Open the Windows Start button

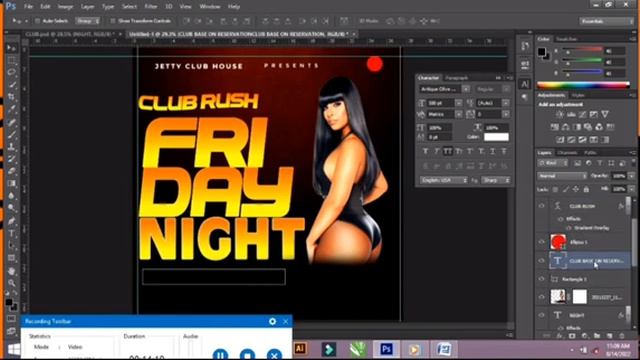coord(13,350)
